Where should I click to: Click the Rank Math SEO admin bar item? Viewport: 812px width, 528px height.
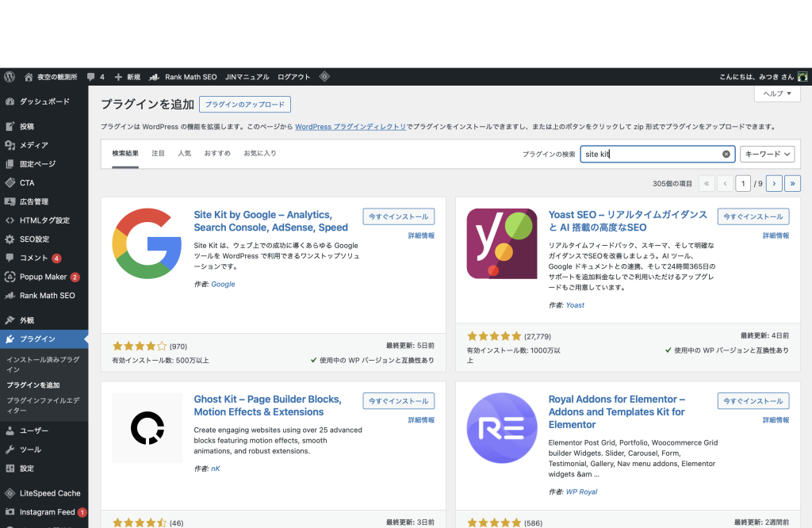click(183, 77)
